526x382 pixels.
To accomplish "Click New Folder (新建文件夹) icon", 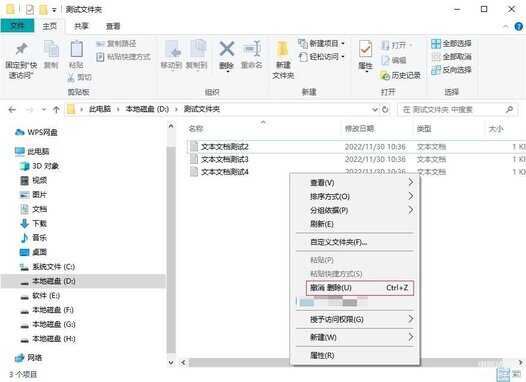I will [283, 50].
